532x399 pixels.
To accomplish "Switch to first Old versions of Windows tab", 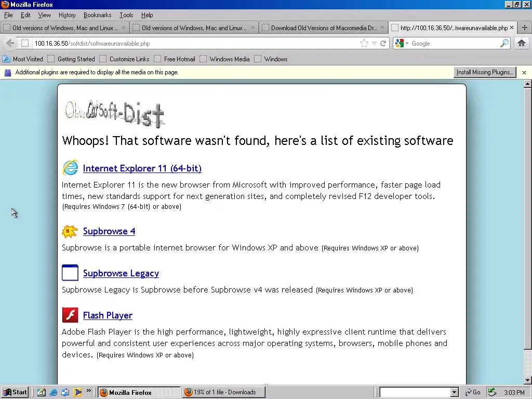I will pos(64,28).
